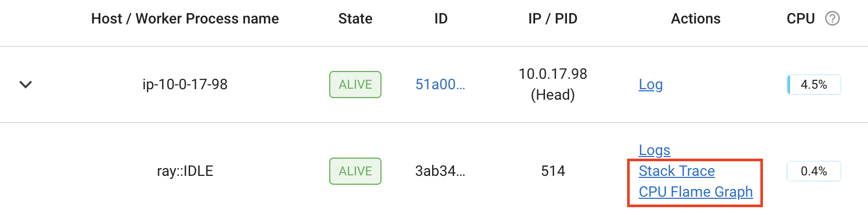Screen dimensions: 868x215
Task: Select the ip-10-0-17-98 host name
Action: (x=185, y=85)
